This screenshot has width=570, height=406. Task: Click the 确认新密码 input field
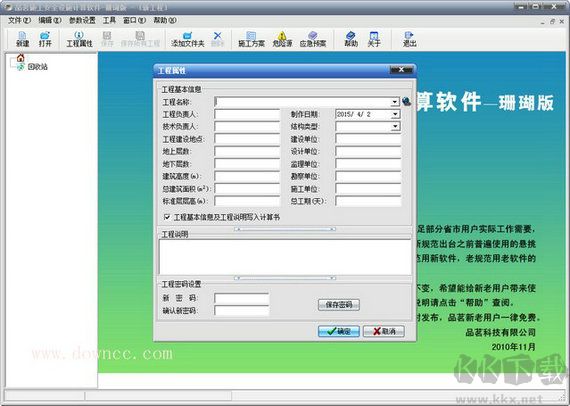[x=242, y=310]
